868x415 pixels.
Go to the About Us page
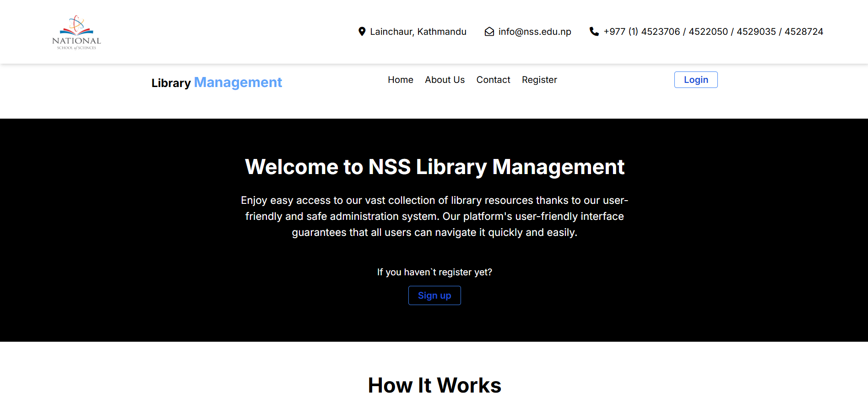[445, 80]
